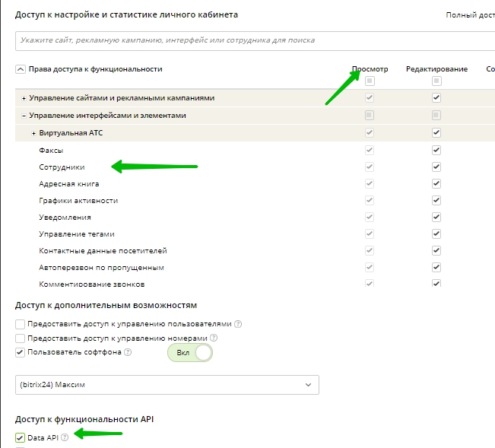Select Автоперезвон по пропущенным row label

(x=101, y=268)
